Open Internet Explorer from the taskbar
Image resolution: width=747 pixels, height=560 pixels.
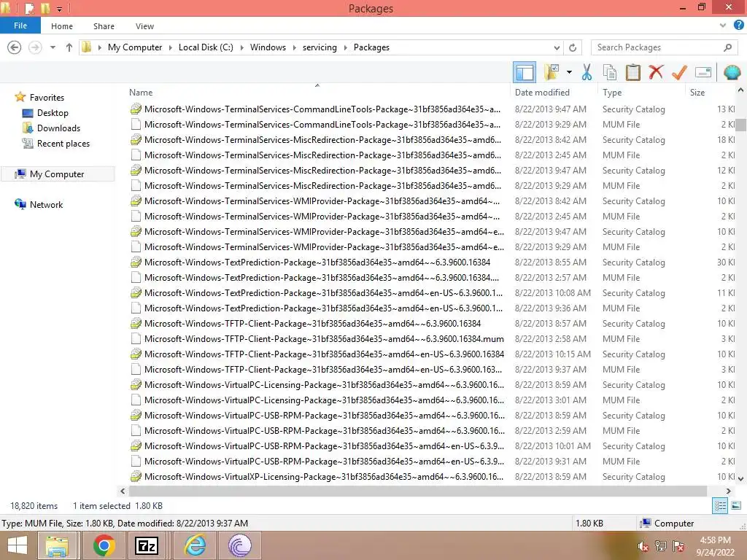(196, 545)
